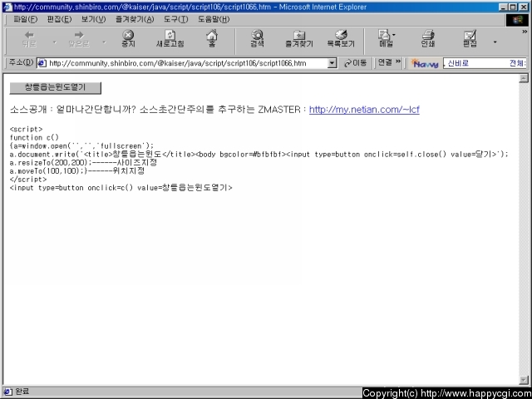Click the 이동 (Go) button

coord(355,63)
